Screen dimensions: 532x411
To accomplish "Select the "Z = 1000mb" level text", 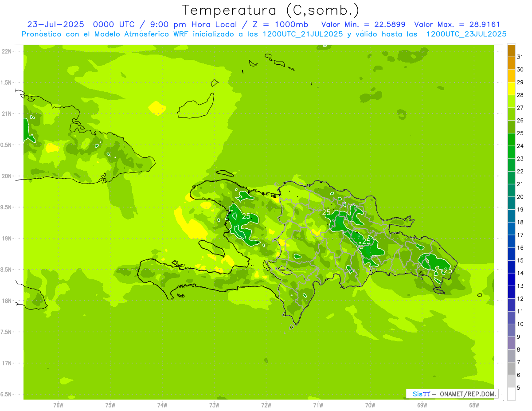I will tap(279, 24).
